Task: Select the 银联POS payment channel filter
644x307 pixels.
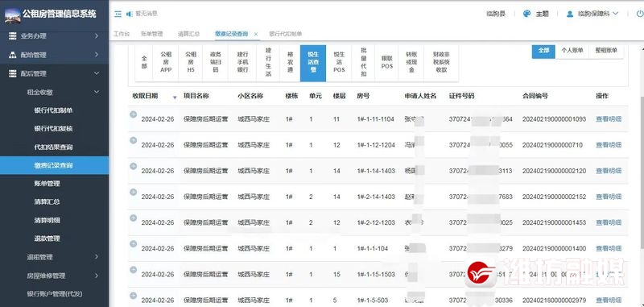Action: pos(387,63)
